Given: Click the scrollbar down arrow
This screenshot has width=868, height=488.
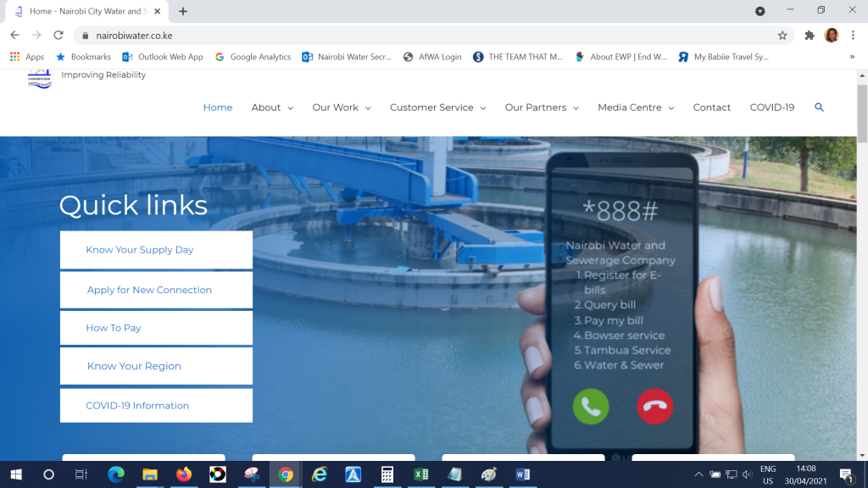Looking at the screenshot, I should tap(862, 455).
